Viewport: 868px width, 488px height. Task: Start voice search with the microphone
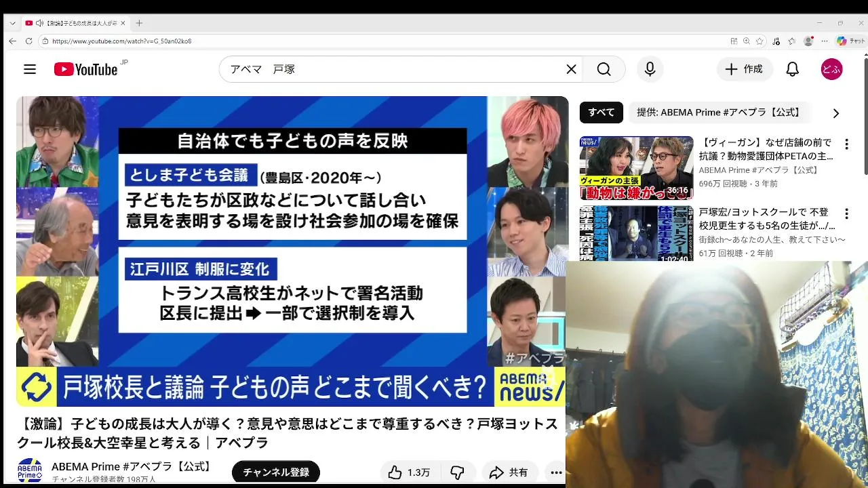pyautogui.click(x=650, y=69)
